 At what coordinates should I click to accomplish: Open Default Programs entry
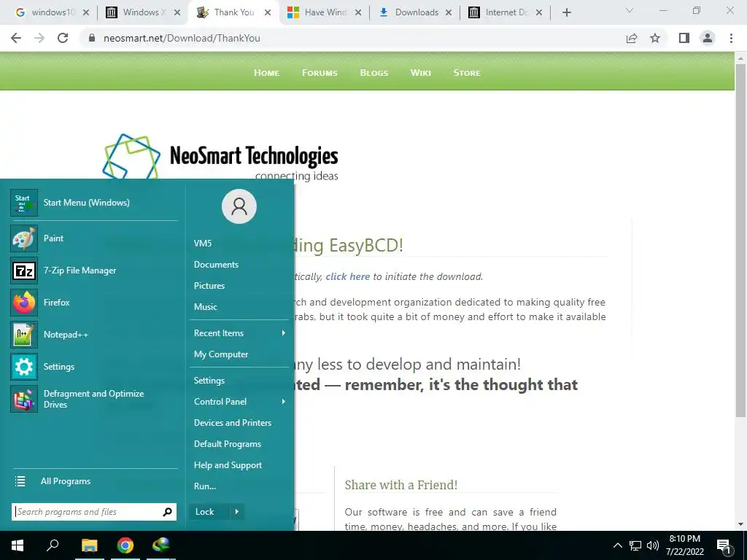point(228,444)
